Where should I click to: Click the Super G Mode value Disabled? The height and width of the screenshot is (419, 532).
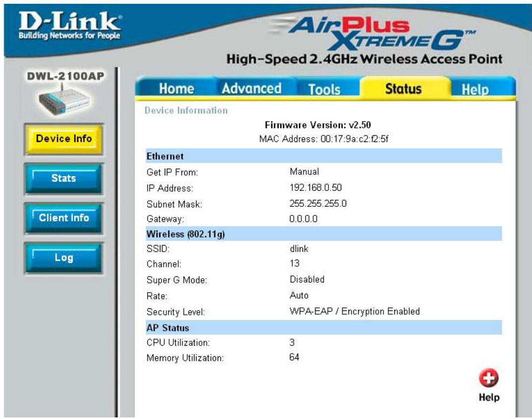(x=307, y=279)
